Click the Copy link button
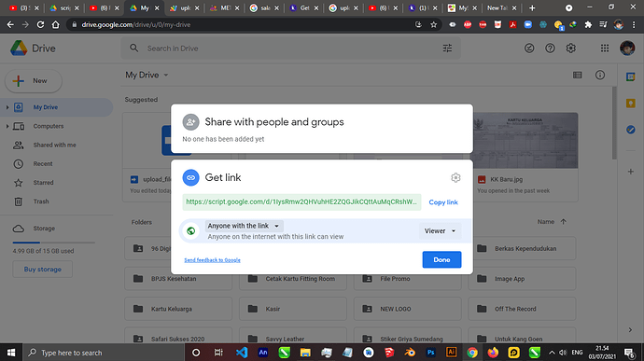644x361 pixels. tap(443, 202)
